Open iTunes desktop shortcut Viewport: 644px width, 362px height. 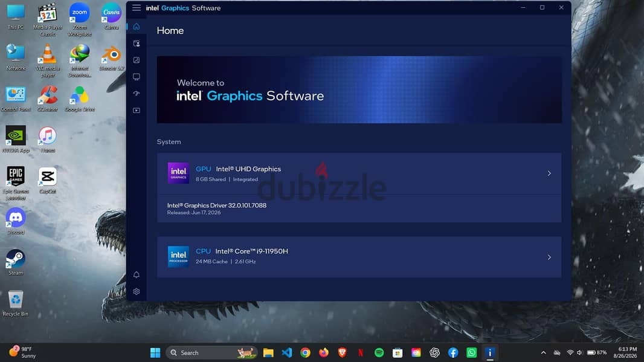pyautogui.click(x=48, y=140)
